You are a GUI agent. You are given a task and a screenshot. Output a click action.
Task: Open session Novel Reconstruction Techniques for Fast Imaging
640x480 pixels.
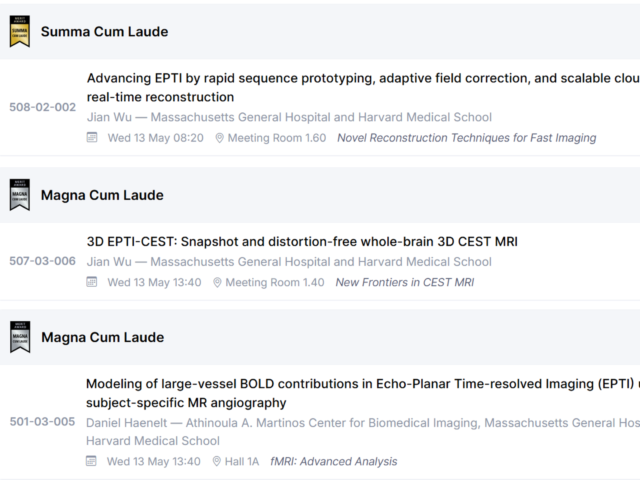[467, 138]
